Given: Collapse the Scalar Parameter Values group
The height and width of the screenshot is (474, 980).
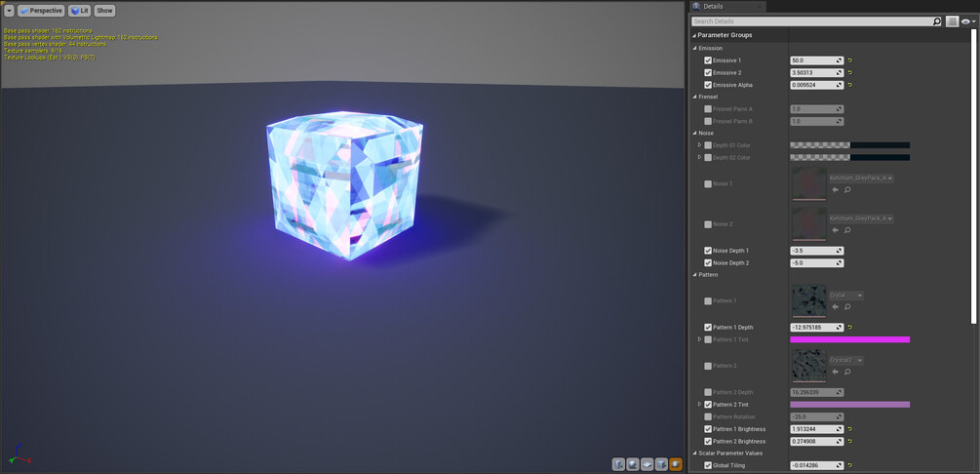Looking at the screenshot, I should [694, 454].
